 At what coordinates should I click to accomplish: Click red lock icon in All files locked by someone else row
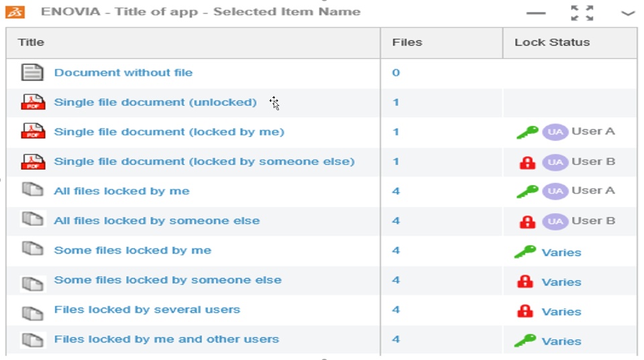pyautogui.click(x=527, y=221)
